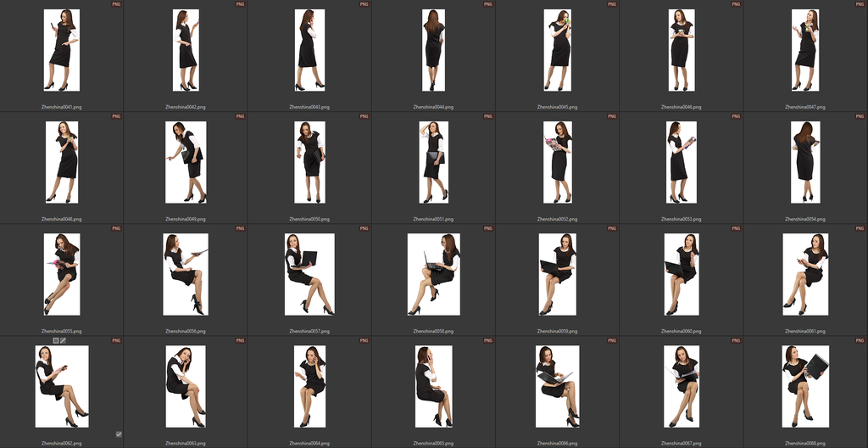This screenshot has width=868, height=448.
Task: Click the PNG badge on Zhenshina0051
Action: (487, 116)
